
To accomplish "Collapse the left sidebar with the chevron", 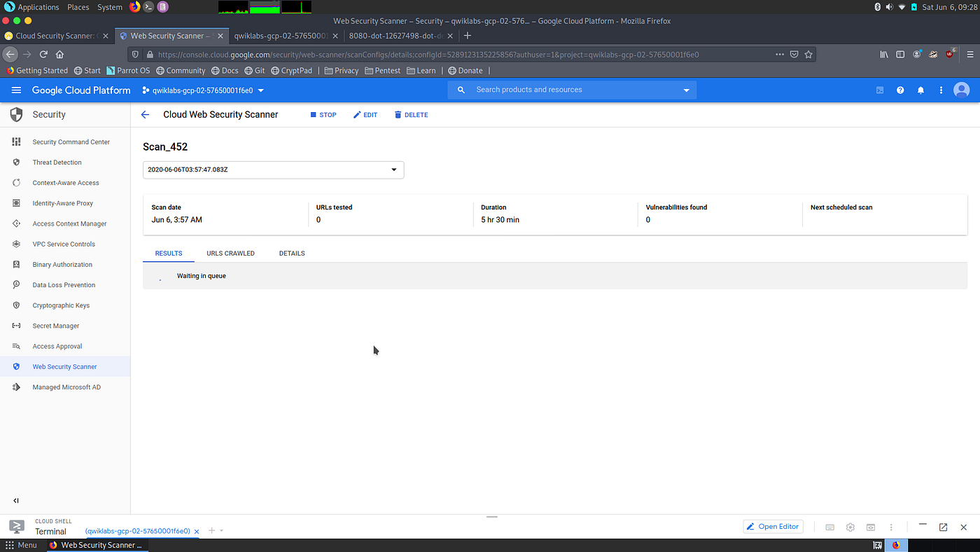I will [x=15, y=500].
